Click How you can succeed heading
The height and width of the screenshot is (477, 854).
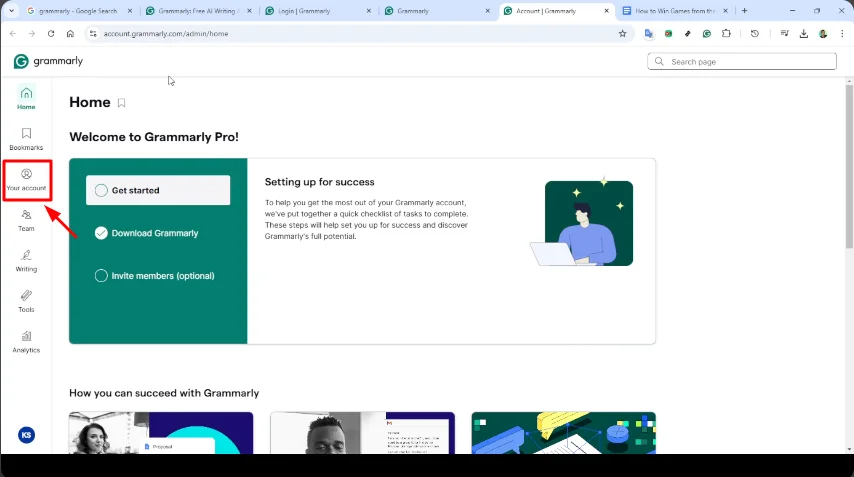point(164,393)
